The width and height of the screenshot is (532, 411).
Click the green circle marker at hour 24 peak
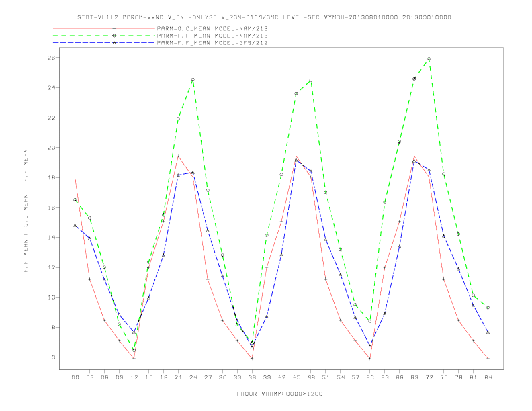pyautogui.click(x=193, y=80)
